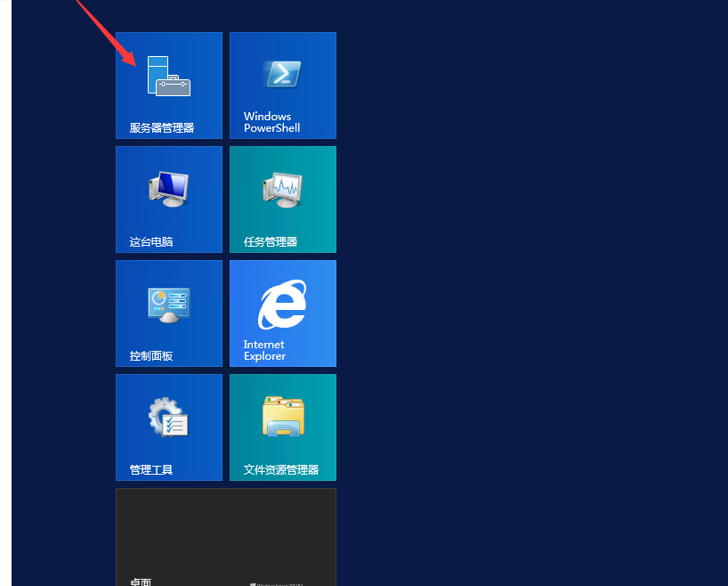Open 控制面板 icon
This screenshot has height=586, width=728.
(x=169, y=305)
